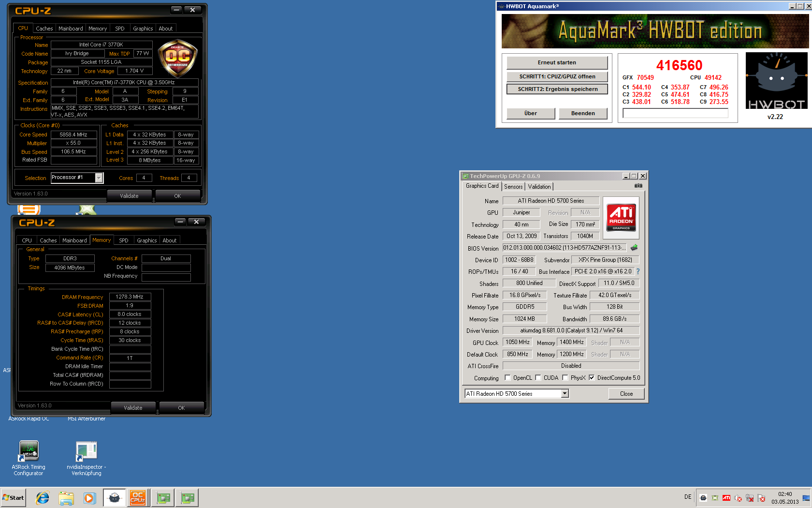Click SCHRITT1: CPUZ/GPUZ öffnen button
Viewport: 812px width, 508px height.
point(557,76)
